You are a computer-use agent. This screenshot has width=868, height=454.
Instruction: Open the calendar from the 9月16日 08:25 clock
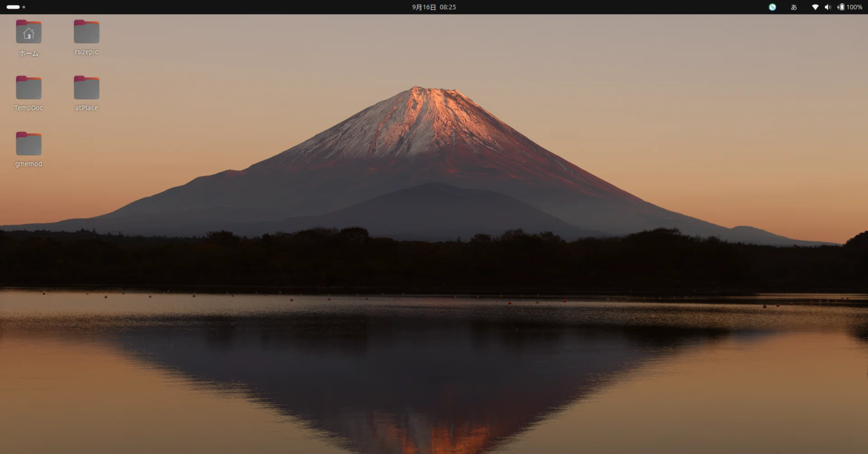click(434, 7)
